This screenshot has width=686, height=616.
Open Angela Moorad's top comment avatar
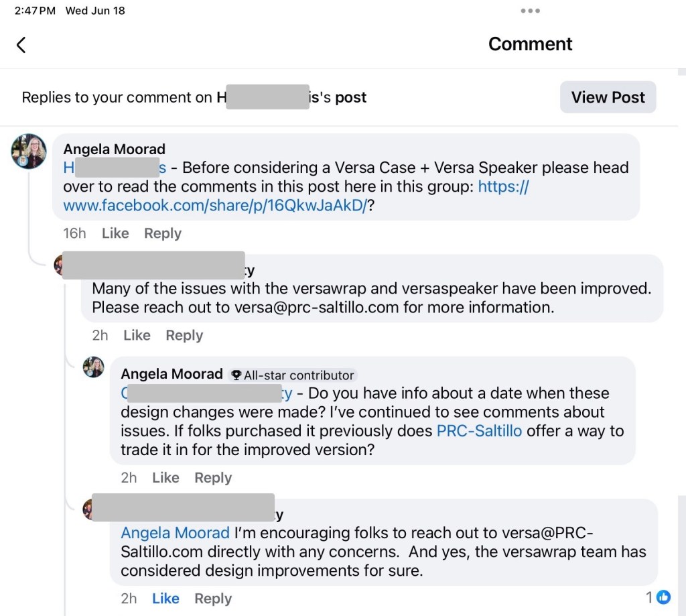29,151
